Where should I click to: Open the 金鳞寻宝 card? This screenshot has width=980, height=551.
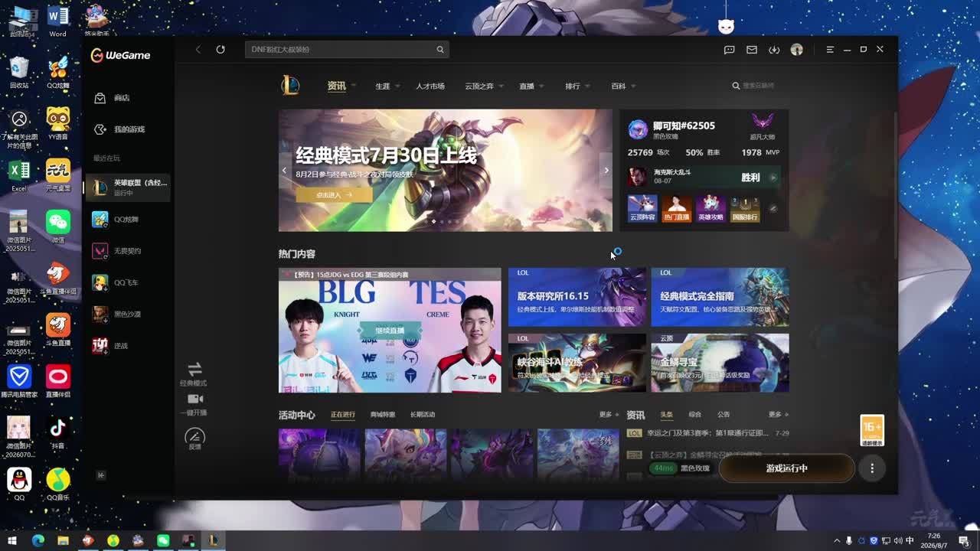[720, 363]
